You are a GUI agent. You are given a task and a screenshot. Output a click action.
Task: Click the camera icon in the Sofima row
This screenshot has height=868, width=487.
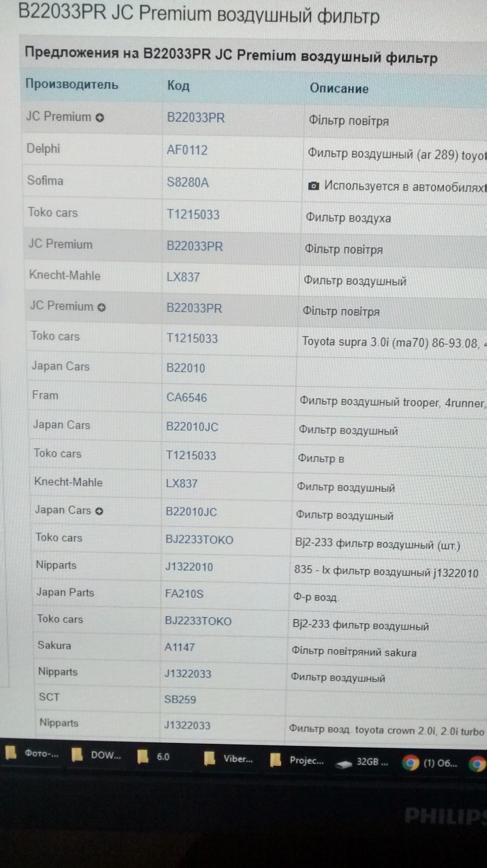(x=314, y=186)
